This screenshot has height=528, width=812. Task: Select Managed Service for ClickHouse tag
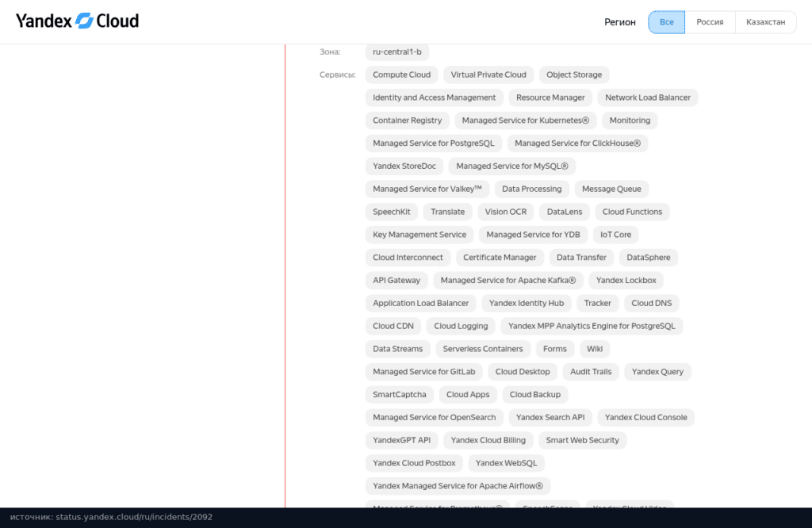[x=578, y=143]
